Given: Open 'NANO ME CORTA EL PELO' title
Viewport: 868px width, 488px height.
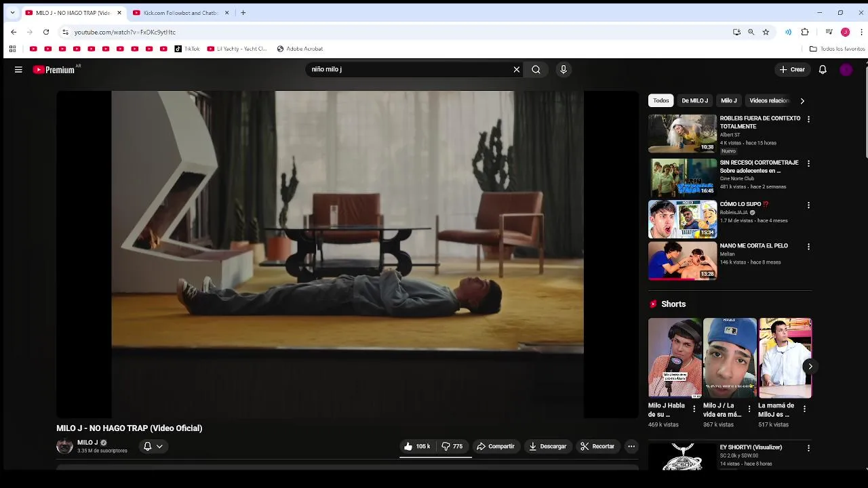Looking at the screenshot, I should point(753,246).
